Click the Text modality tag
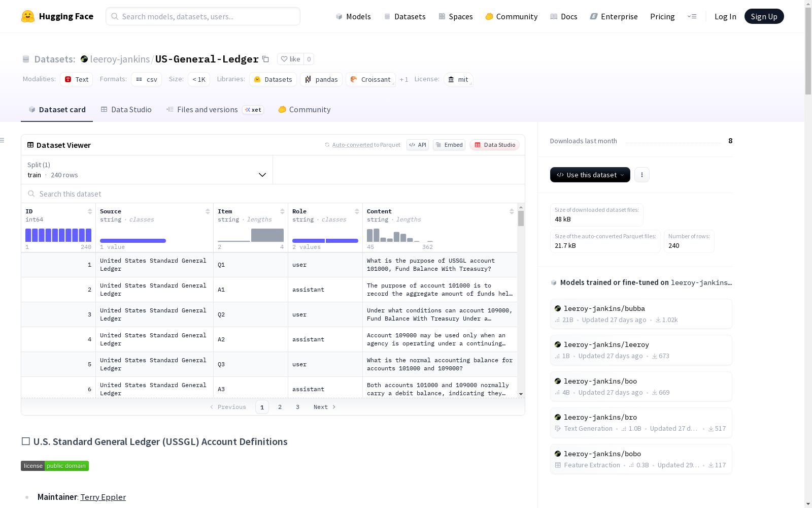812x508 pixels. [x=77, y=79]
